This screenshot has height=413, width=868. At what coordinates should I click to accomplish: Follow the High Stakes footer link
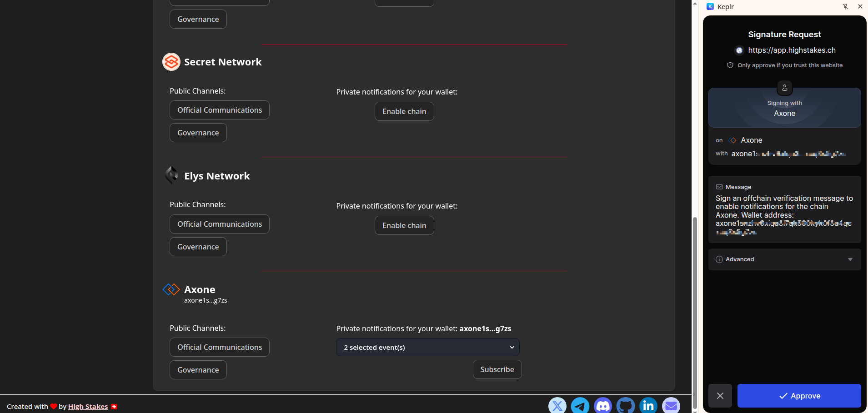point(88,406)
